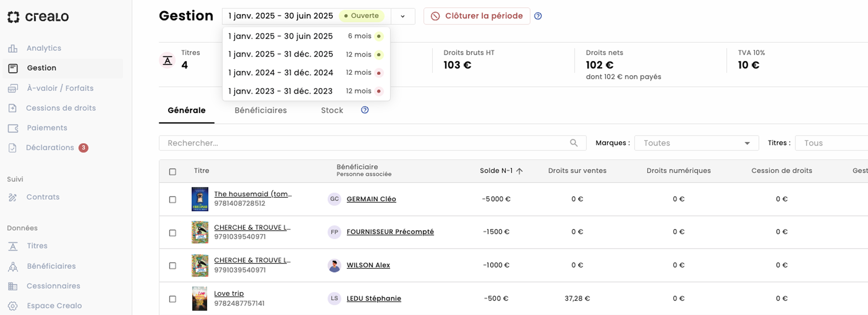Viewport: 868px width, 315px height.
Task: Switch to the Bénéficiaires tab
Action: 260,110
